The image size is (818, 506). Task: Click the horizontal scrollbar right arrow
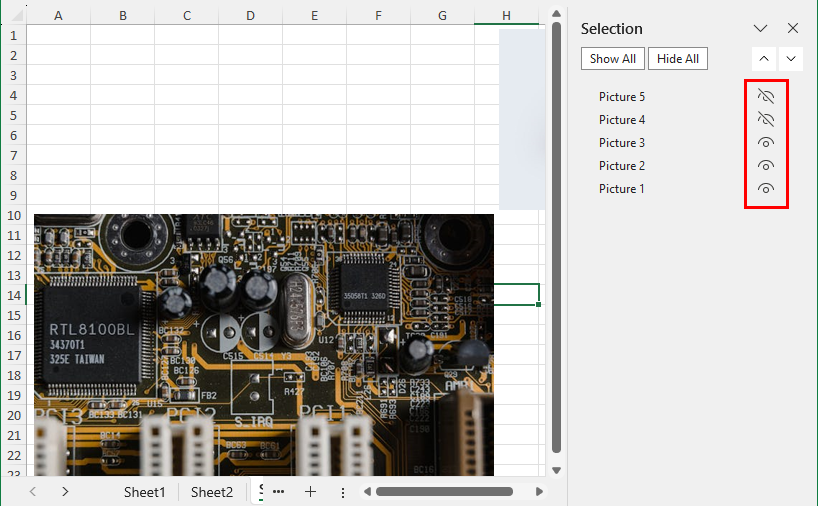[539, 491]
